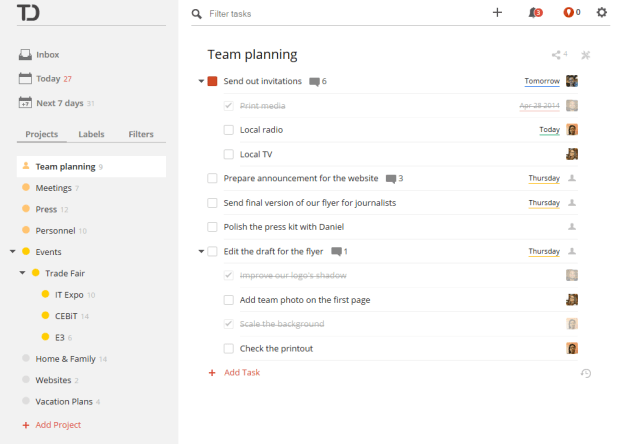Mark Local TV task as complete
620x444 pixels.
pyautogui.click(x=229, y=155)
